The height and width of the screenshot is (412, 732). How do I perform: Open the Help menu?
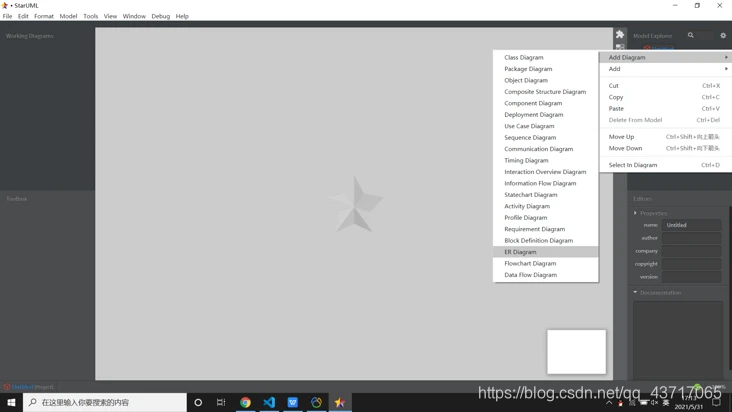[x=182, y=16]
